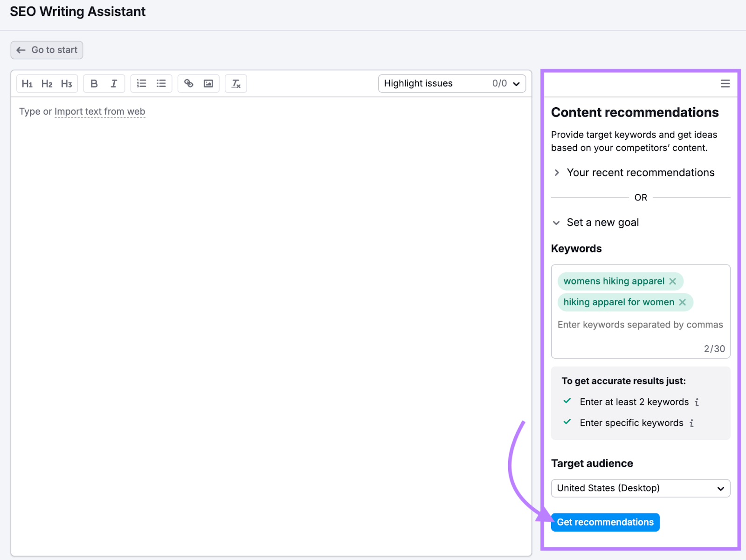746x560 pixels.
Task: Clear text formatting with the Tx tool
Action: 235,83
